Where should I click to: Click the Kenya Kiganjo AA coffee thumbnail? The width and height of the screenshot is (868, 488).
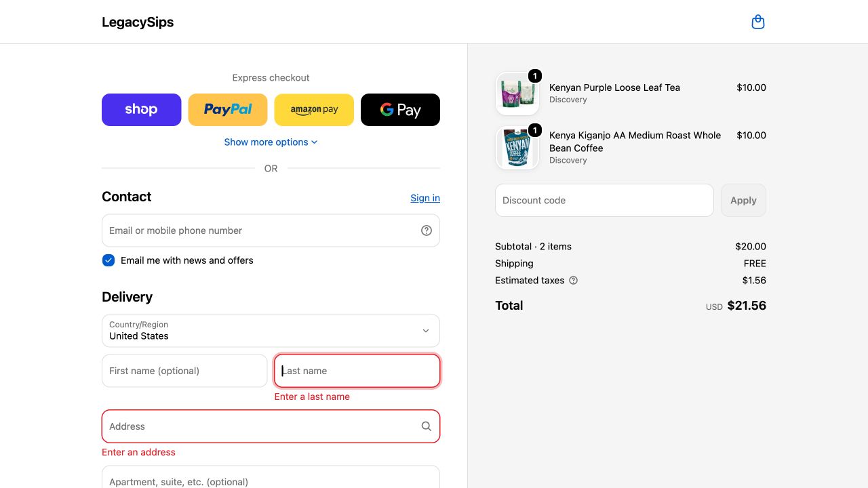(517, 148)
